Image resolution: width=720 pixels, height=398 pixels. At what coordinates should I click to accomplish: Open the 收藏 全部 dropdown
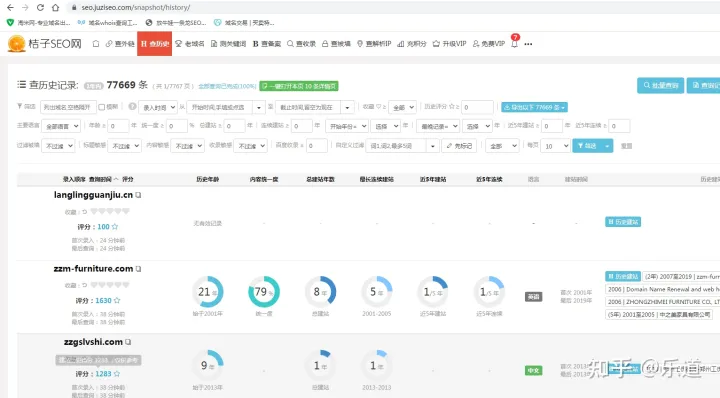403,107
